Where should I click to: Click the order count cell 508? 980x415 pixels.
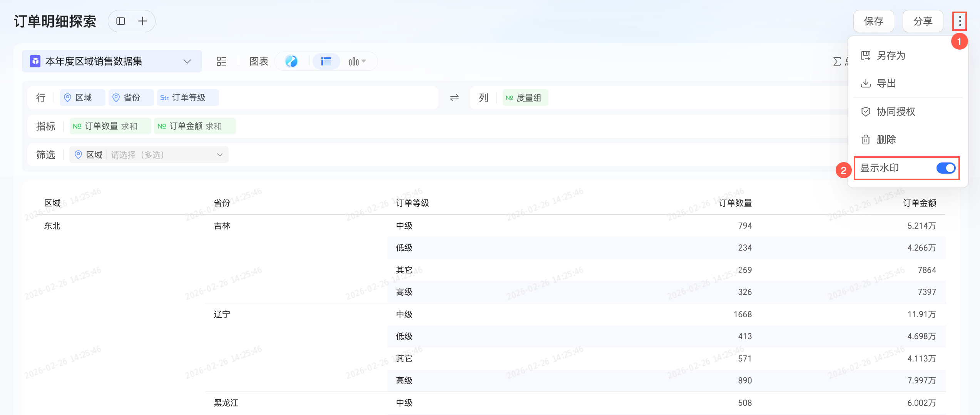(745, 403)
